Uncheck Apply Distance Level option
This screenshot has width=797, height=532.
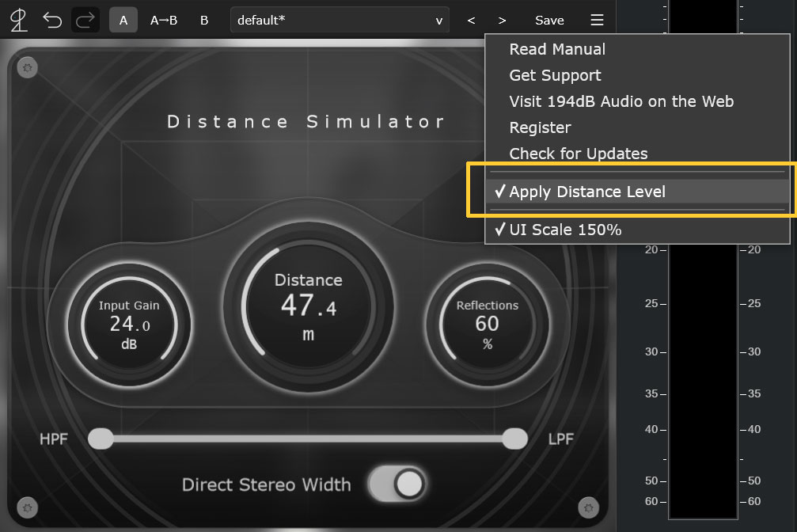coord(637,192)
